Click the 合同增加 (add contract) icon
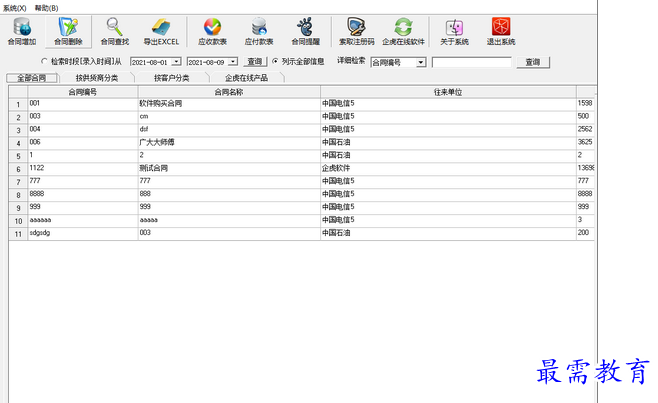Image resolution: width=658 pixels, height=403 pixels. 22,31
